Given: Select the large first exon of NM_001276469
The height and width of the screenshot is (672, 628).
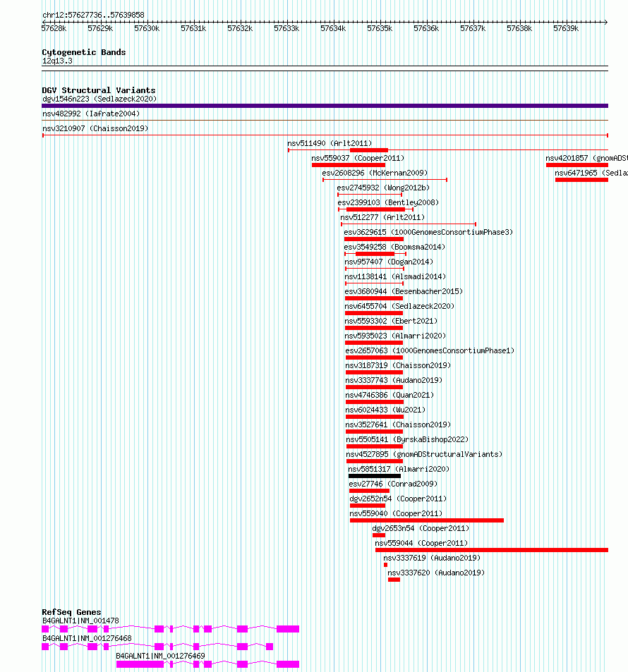Looking at the screenshot, I should (140, 664).
